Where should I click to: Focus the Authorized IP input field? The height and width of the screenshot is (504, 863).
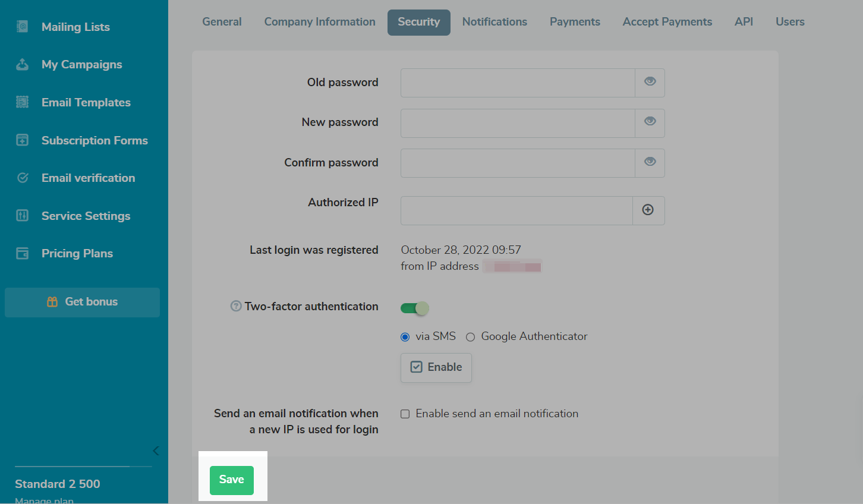[516, 211]
